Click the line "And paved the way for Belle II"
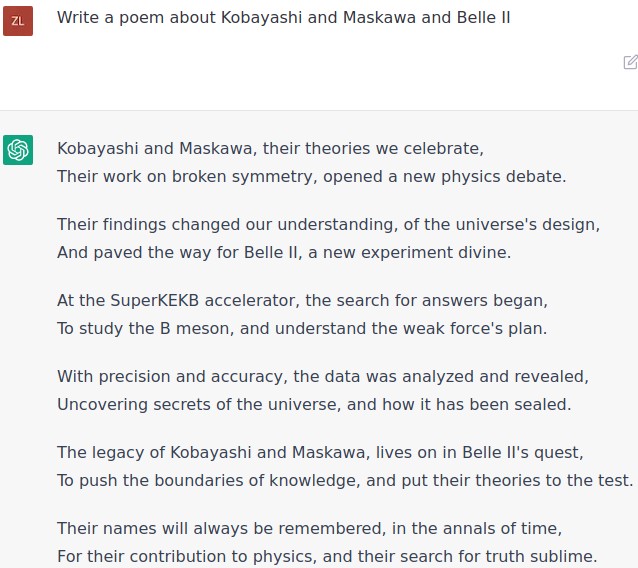The width and height of the screenshot is (638, 568). [x=283, y=252]
